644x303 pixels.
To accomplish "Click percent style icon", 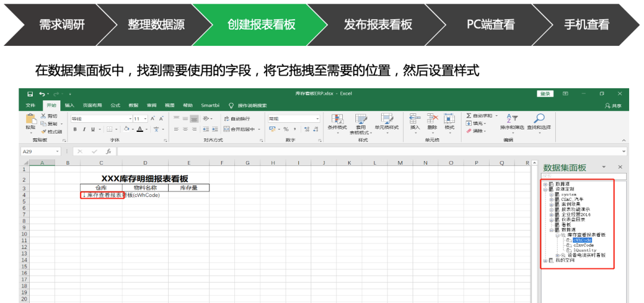I will [x=286, y=129].
